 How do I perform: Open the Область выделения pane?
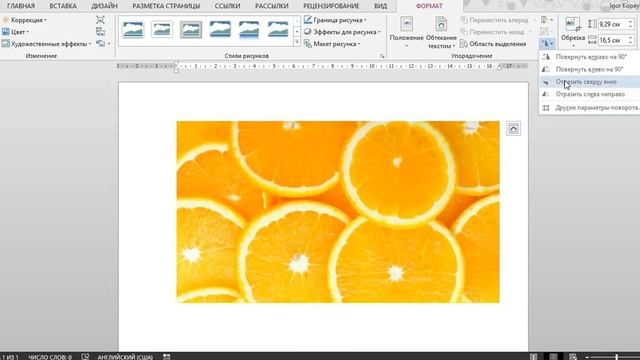(493, 44)
